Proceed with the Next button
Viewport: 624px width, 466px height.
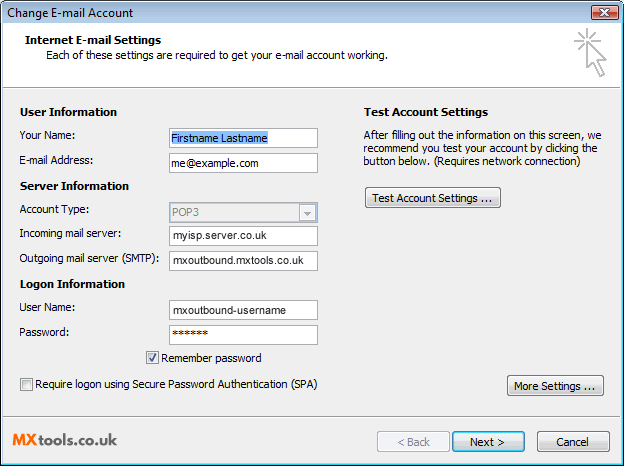(x=488, y=442)
